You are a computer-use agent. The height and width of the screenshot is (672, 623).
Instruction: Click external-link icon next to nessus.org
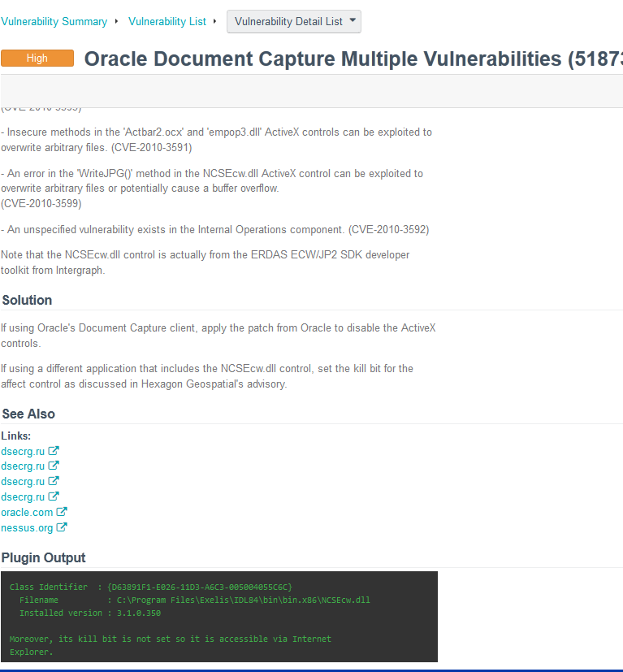click(62, 527)
